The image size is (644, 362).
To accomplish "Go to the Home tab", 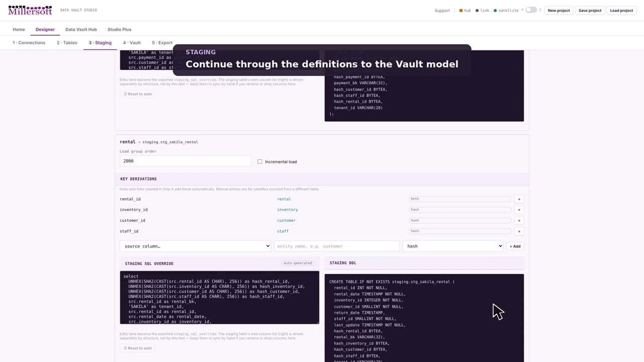I will click(19, 30).
